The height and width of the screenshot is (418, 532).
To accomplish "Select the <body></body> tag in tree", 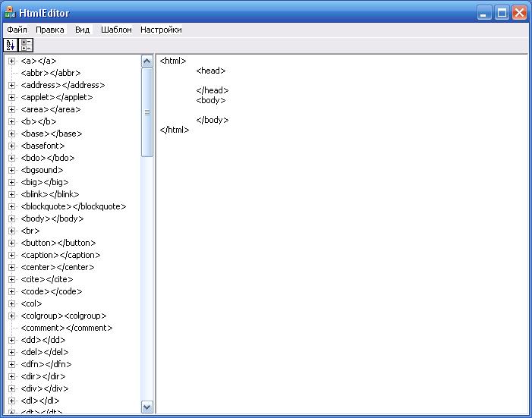I will pyautogui.click(x=52, y=218).
